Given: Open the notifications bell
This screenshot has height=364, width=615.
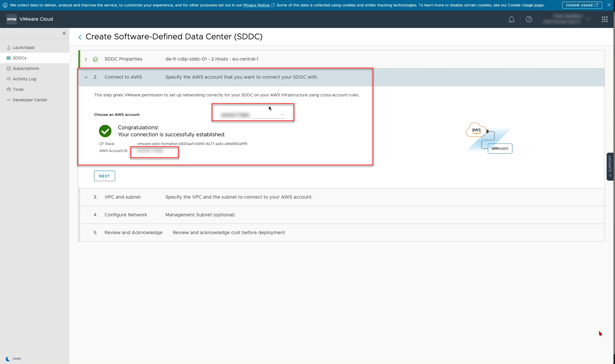Looking at the screenshot, I should click(x=511, y=19).
